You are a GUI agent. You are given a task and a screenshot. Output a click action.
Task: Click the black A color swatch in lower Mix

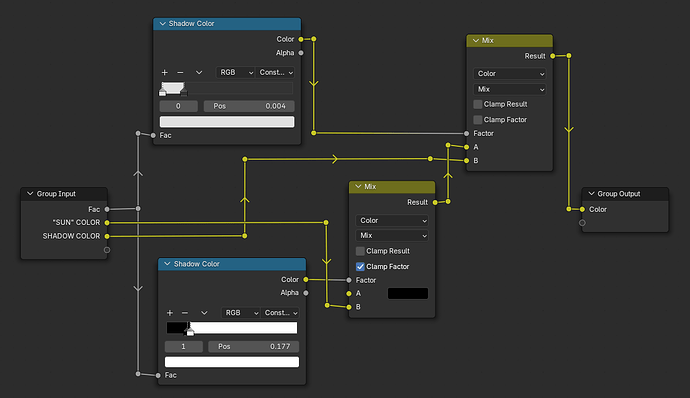[x=408, y=294]
